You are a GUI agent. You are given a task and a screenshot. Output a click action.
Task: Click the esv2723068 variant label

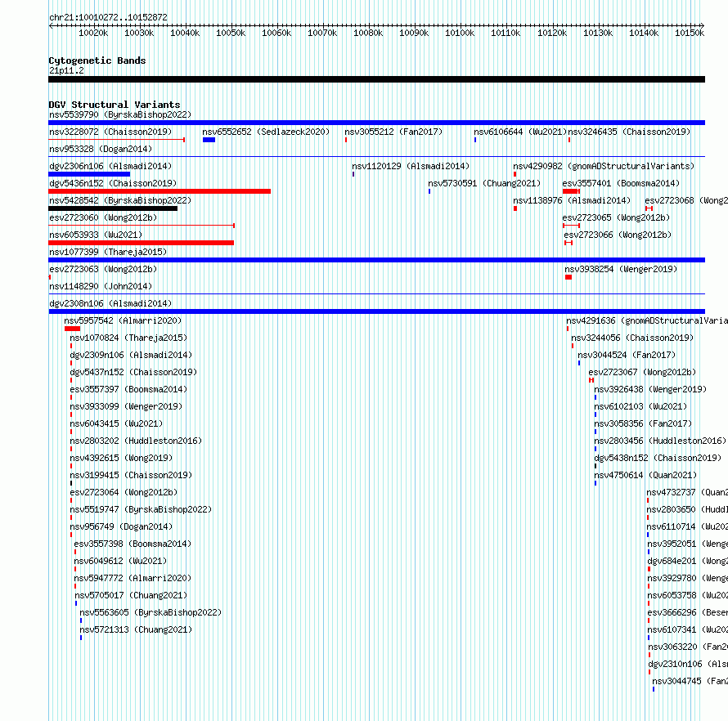point(686,200)
